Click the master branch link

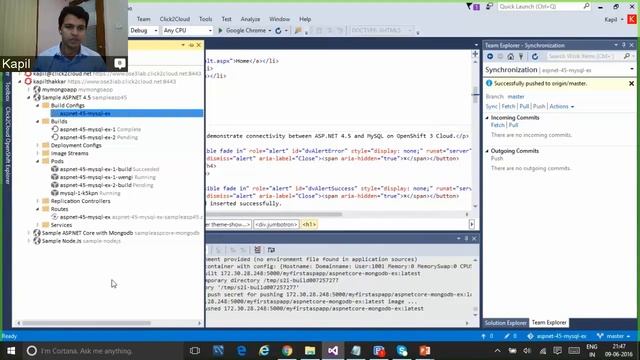point(516,97)
